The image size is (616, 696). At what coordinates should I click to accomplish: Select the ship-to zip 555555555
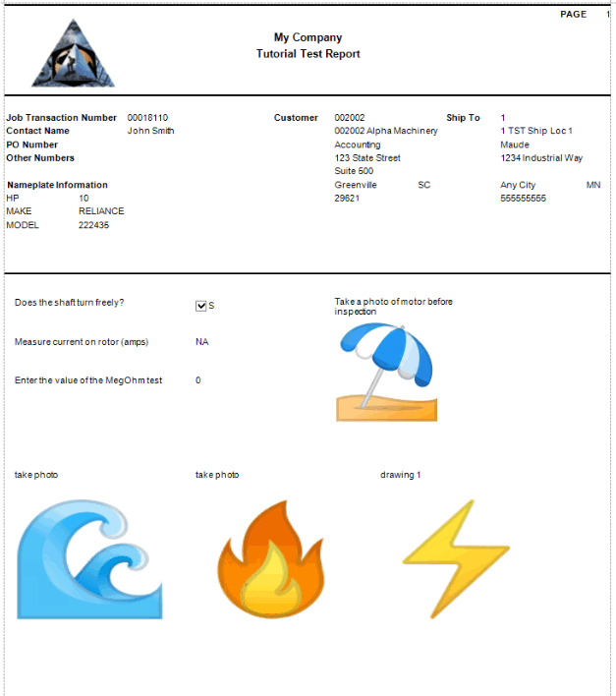tap(524, 198)
